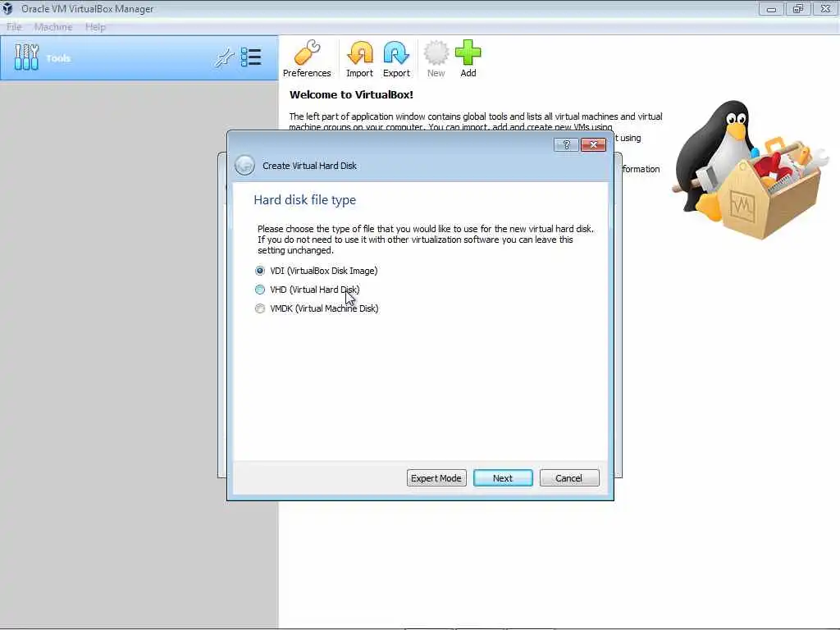Click the Cancel button
The image size is (840, 630).
point(569,478)
